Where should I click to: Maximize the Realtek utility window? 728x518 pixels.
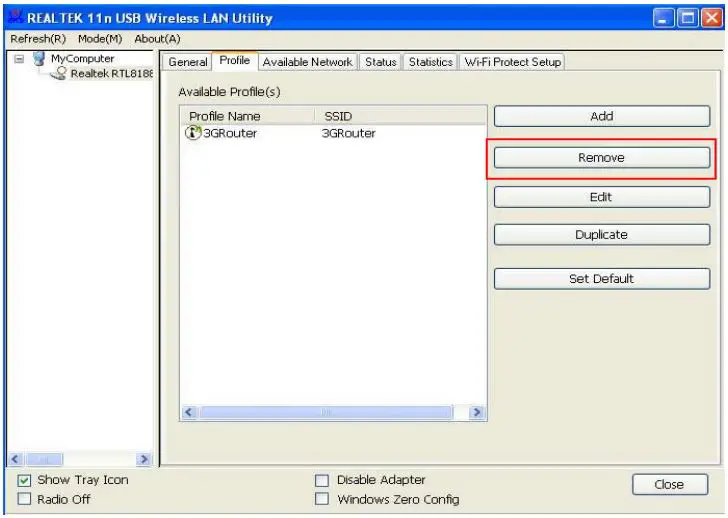pos(688,18)
